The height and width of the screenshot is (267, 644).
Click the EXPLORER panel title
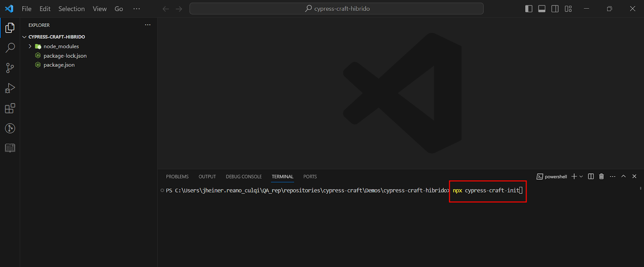pos(39,25)
